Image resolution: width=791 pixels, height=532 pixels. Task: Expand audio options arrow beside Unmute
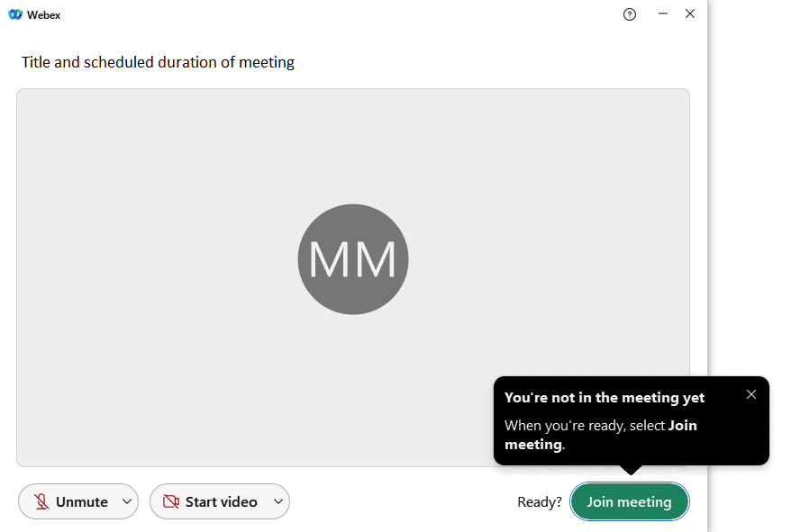point(126,502)
